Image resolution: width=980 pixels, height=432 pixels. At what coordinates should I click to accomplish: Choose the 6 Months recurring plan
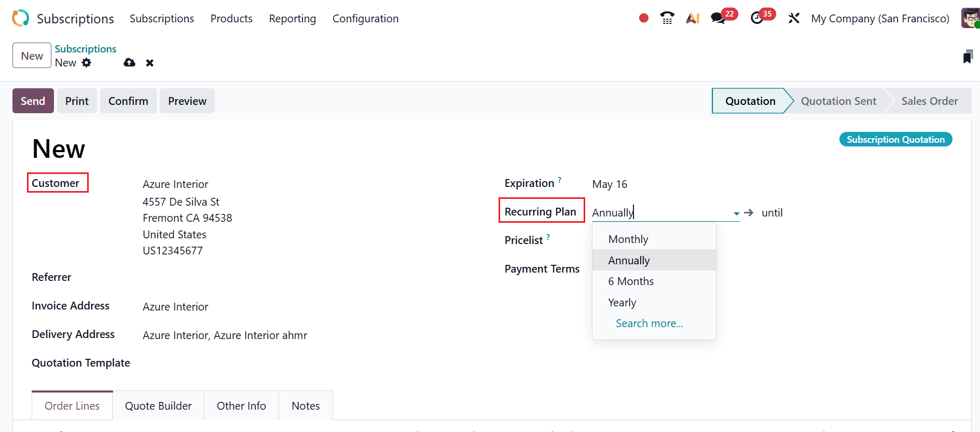point(654,281)
